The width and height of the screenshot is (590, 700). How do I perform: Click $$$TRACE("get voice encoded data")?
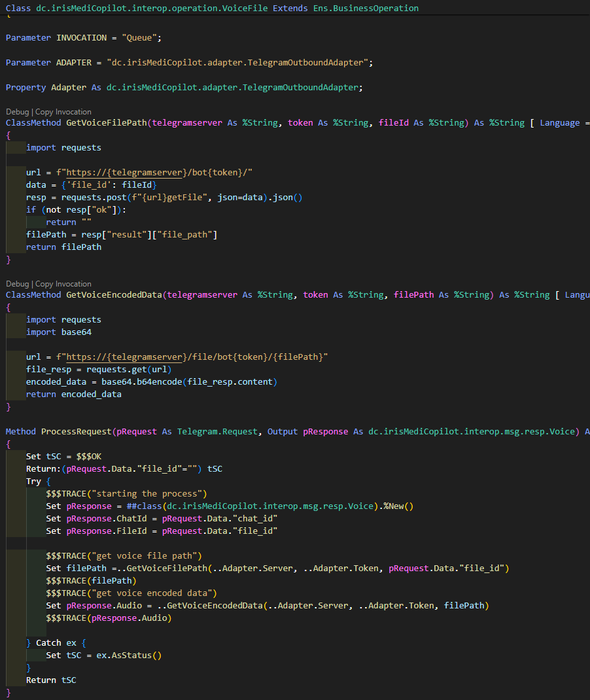(131, 593)
